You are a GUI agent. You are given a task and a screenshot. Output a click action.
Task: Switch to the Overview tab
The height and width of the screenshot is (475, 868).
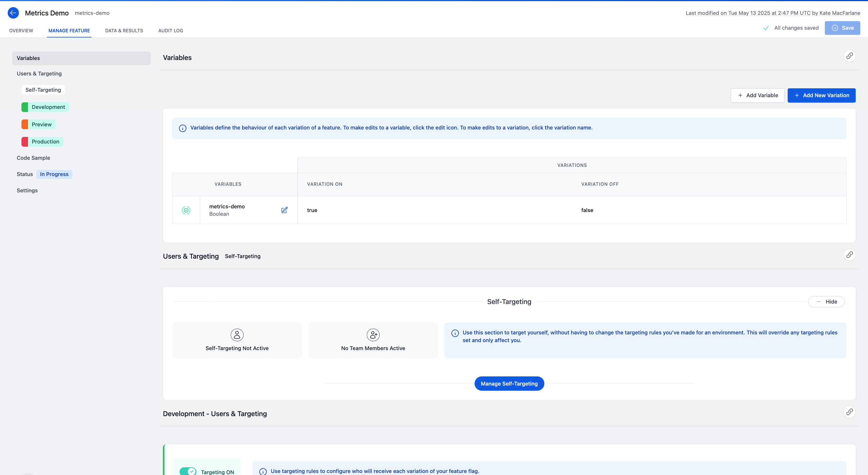pyautogui.click(x=21, y=30)
